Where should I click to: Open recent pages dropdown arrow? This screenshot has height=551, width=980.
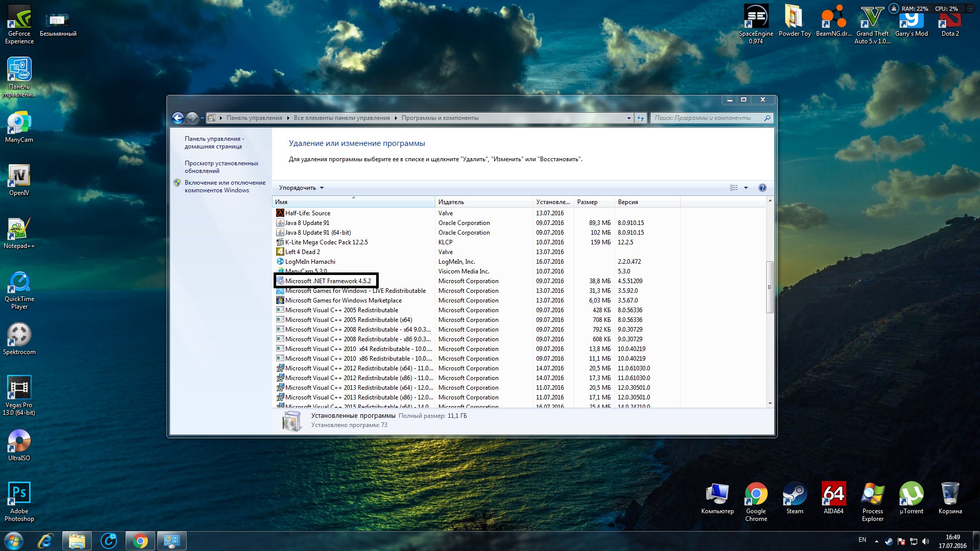(202, 118)
